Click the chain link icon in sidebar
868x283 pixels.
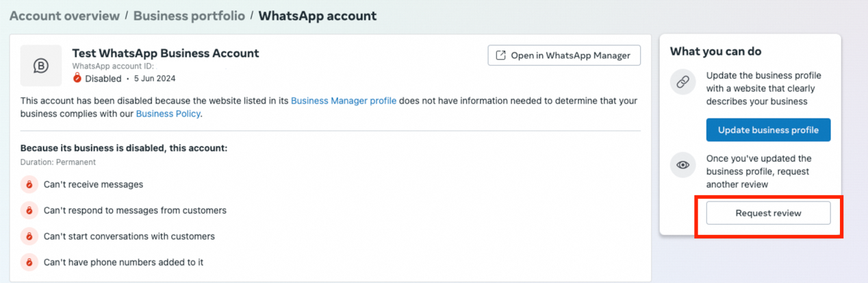682,82
